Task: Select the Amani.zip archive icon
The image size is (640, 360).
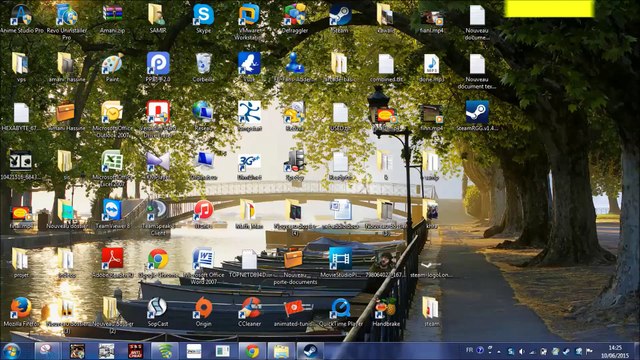Action: [112, 18]
